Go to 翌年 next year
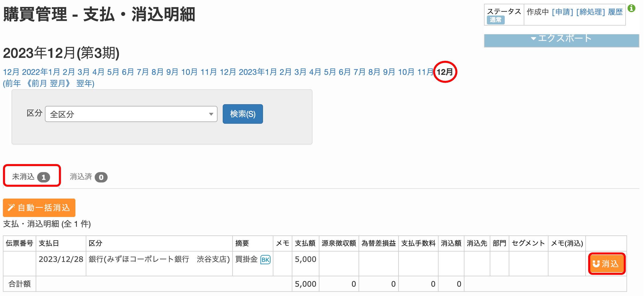The image size is (644, 297). tap(85, 84)
